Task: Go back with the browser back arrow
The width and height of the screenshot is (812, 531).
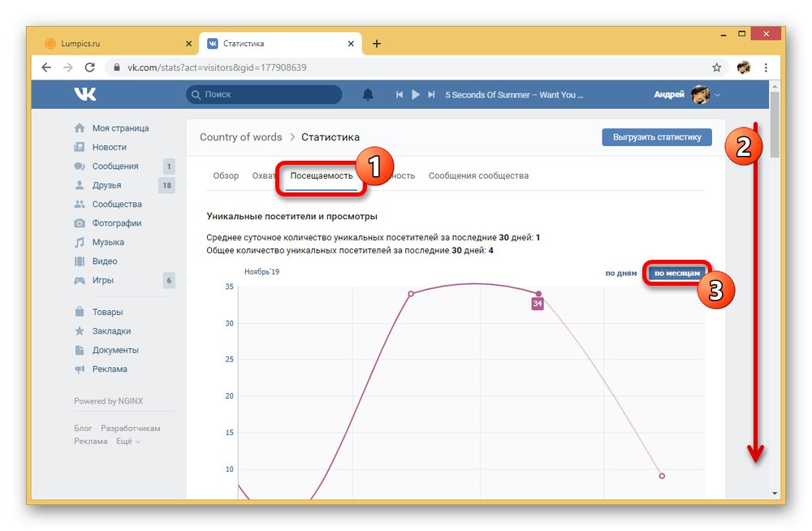Action: point(46,67)
